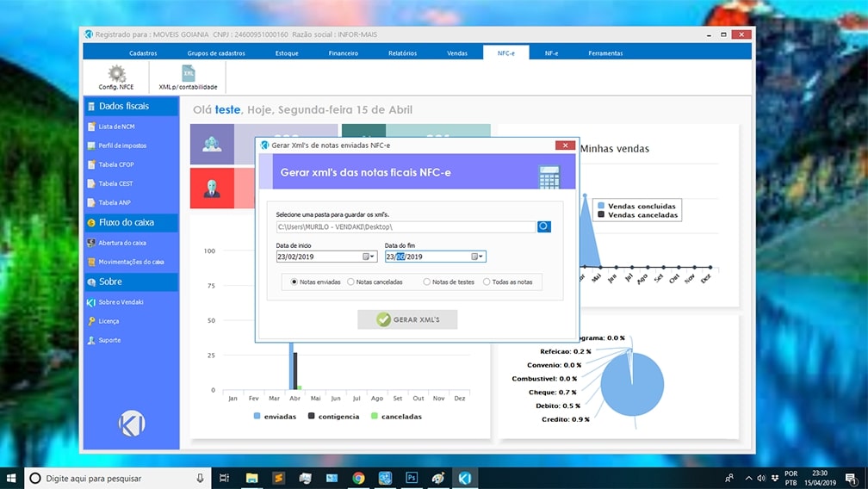Open Abertura do caixa
The width and height of the screenshot is (868, 489).
coord(121,243)
